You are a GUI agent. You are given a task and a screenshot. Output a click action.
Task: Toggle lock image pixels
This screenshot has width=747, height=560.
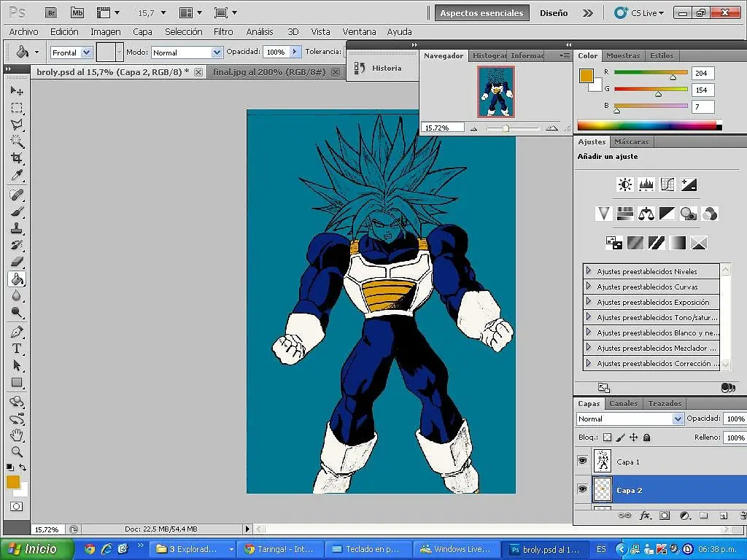[620, 437]
